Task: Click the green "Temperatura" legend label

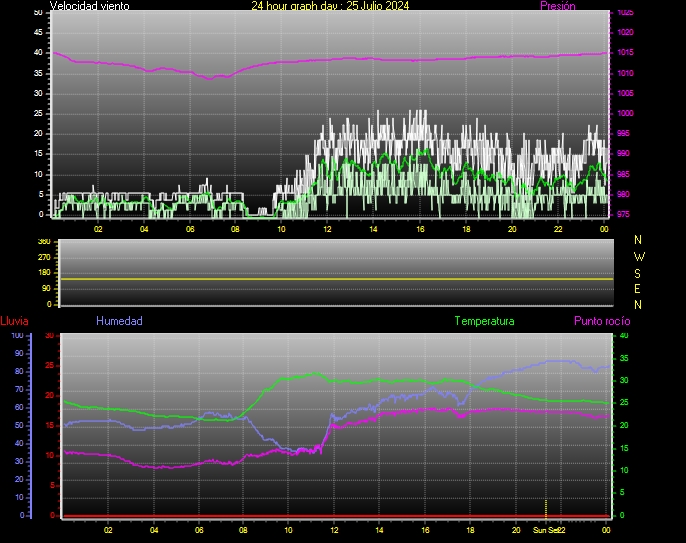Action: tap(484, 321)
